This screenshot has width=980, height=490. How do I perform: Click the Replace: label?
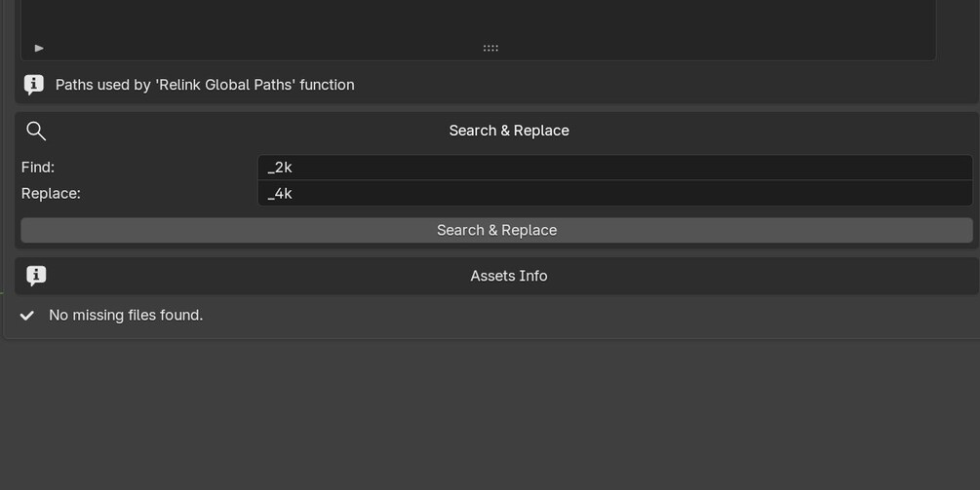[52, 194]
